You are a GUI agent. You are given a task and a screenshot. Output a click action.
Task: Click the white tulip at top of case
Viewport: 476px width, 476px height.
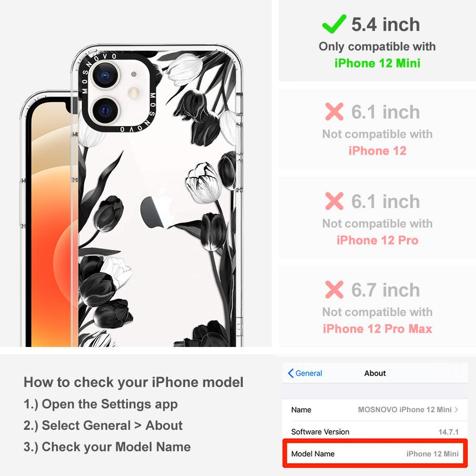click(x=185, y=68)
